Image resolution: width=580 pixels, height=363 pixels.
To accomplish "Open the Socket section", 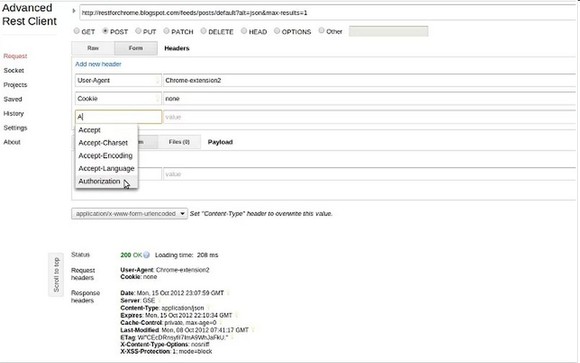I will (14, 70).
